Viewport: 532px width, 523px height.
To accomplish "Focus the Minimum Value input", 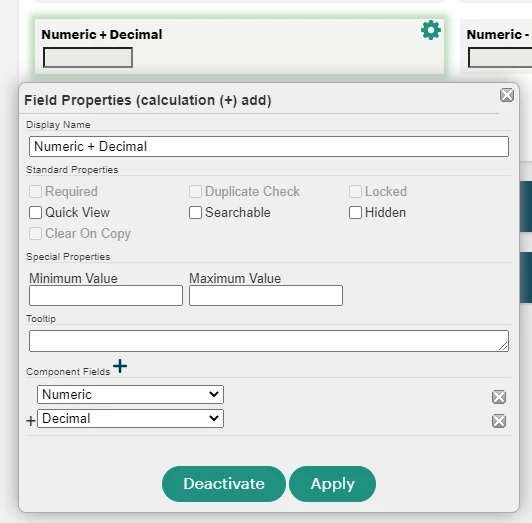I will 106,296.
